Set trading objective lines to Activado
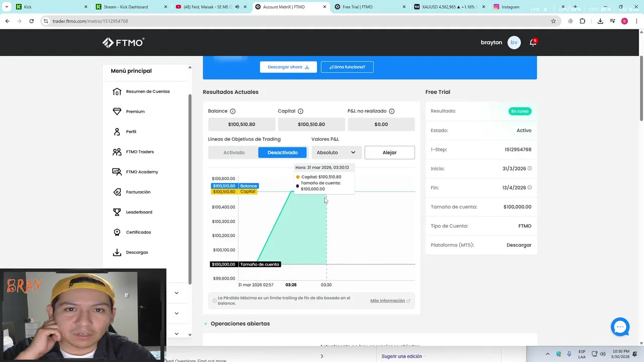644x362 pixels. click(234, 152)
